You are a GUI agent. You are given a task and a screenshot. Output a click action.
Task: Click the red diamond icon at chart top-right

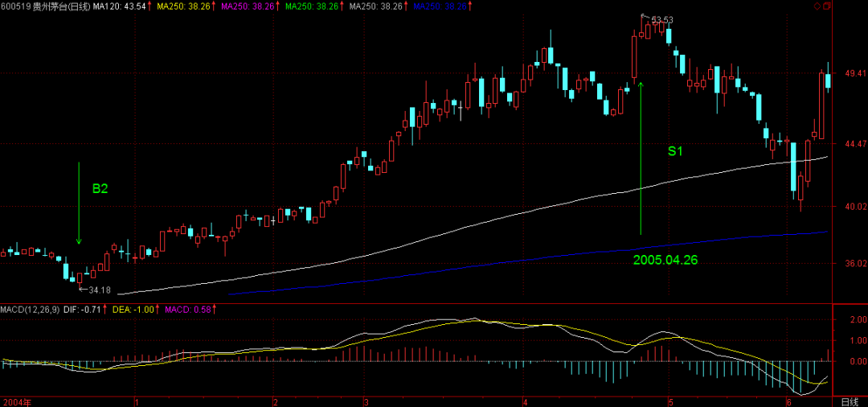pyautogui.click(x=818, y=6)
